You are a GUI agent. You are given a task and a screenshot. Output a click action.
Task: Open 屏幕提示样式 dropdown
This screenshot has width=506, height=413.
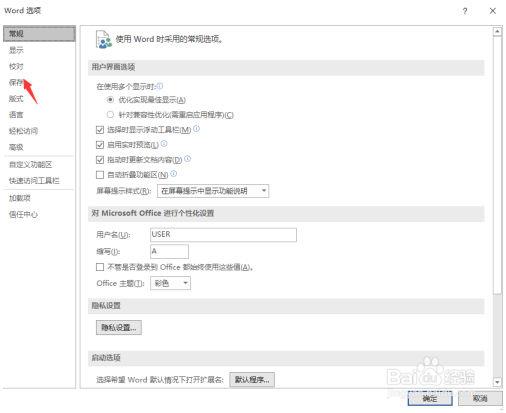tap(213, 191)
